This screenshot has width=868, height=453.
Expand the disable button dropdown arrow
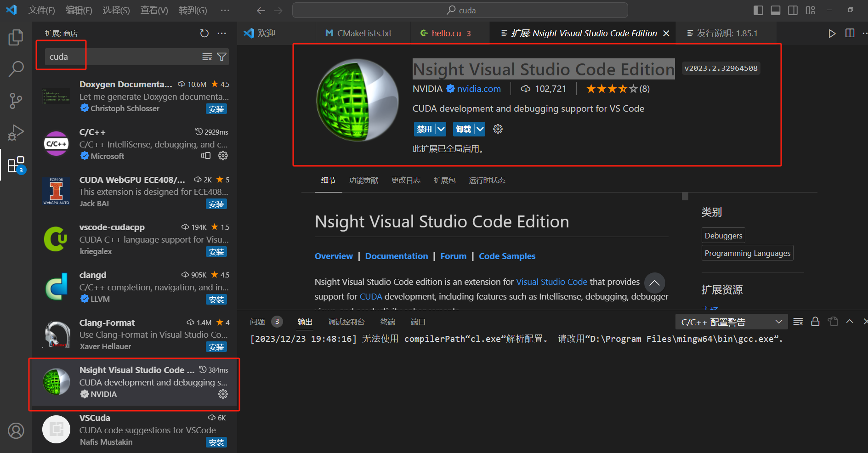[441, 129]
